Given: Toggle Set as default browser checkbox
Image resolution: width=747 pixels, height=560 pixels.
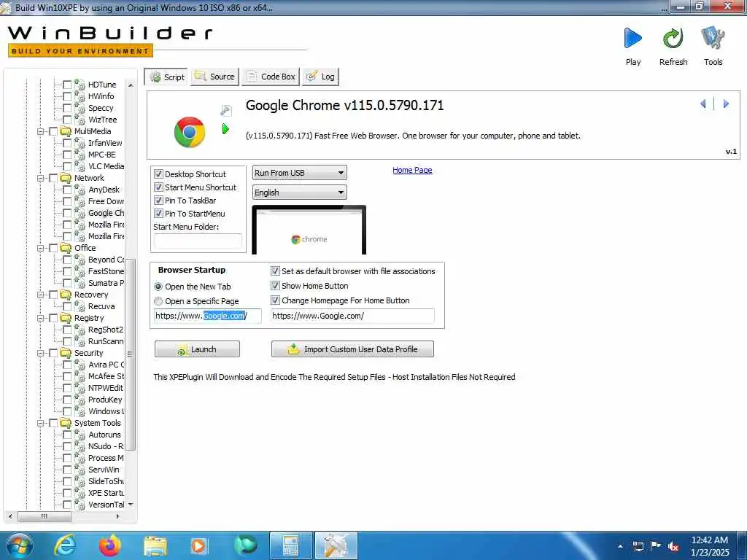Looking at the screenshot, I should click(x=275, y=271).
